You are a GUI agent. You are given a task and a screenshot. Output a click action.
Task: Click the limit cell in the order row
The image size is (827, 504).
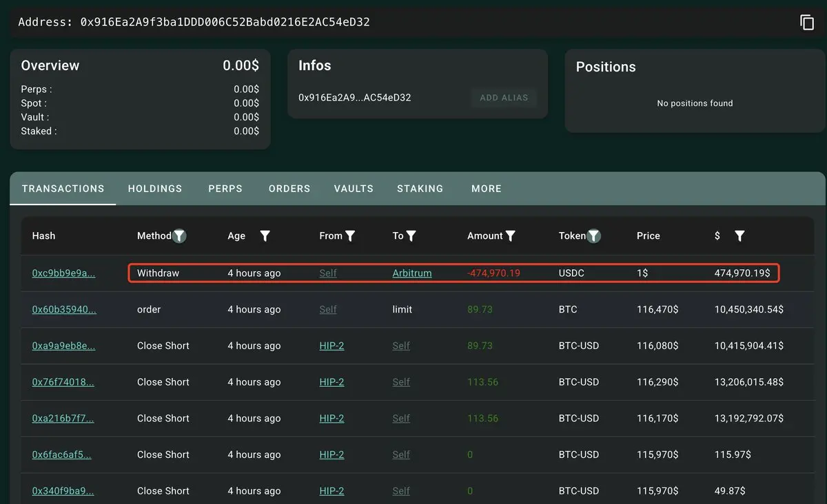(402, 310)
